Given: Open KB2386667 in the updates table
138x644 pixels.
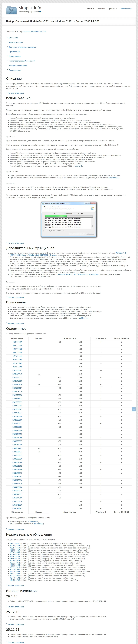Looking at the screenshot, I should (17, 371).
